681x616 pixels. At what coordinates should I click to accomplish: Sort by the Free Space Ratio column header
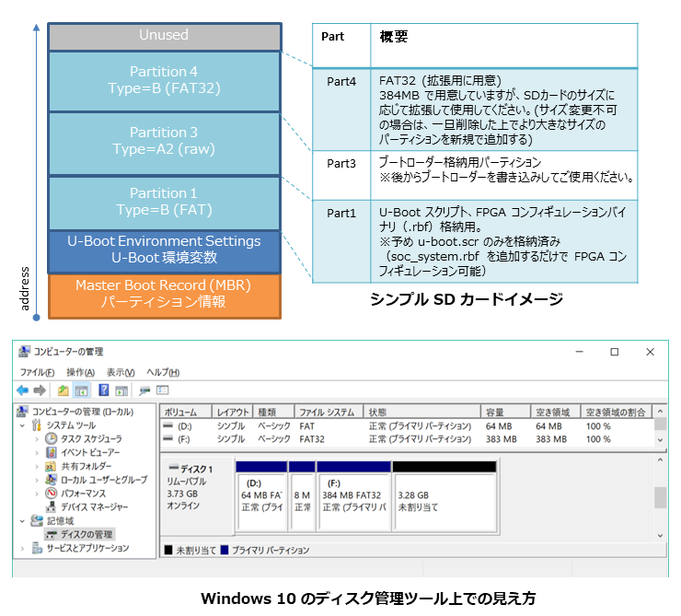(x=617, y=412)
